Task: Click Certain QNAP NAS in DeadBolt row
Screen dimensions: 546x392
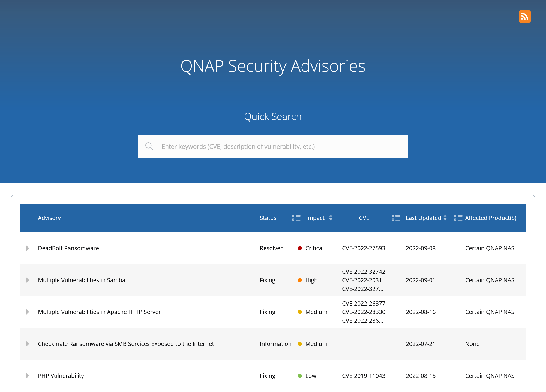Action: tap(490, 248)
